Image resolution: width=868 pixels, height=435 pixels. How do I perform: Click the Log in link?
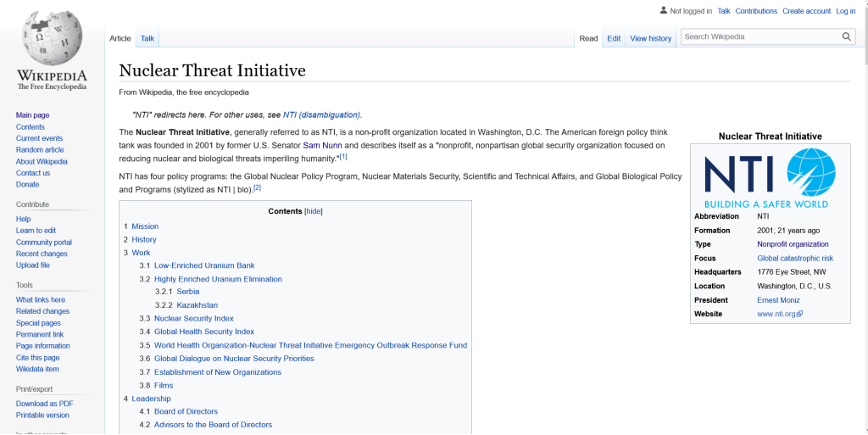[845, 11]
